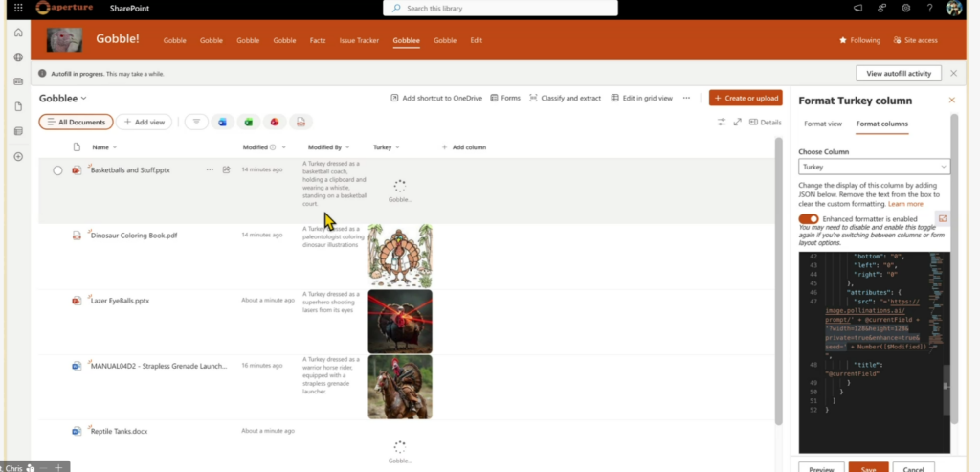Disable the Enhanced formatter toggle
This screenshot has height=472, width=980.
pyautogui.click(x=809, y=219)
